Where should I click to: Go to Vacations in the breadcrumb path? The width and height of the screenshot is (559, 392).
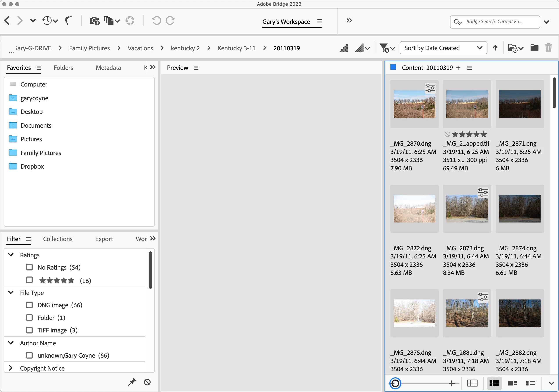[140, 48]
